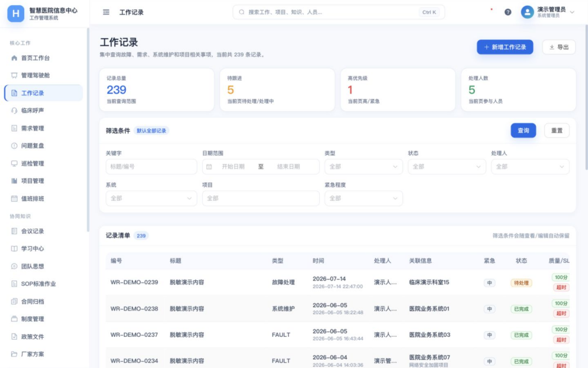Click the page vertical scrollbar on right
Screen dimensions: 588x368
click(x=586, y=98)
